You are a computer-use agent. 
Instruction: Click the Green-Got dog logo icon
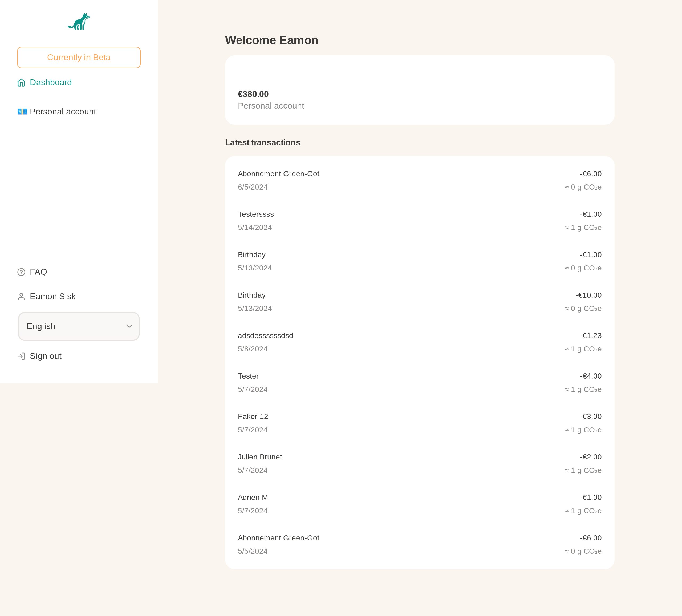click(x=79, y=21)
